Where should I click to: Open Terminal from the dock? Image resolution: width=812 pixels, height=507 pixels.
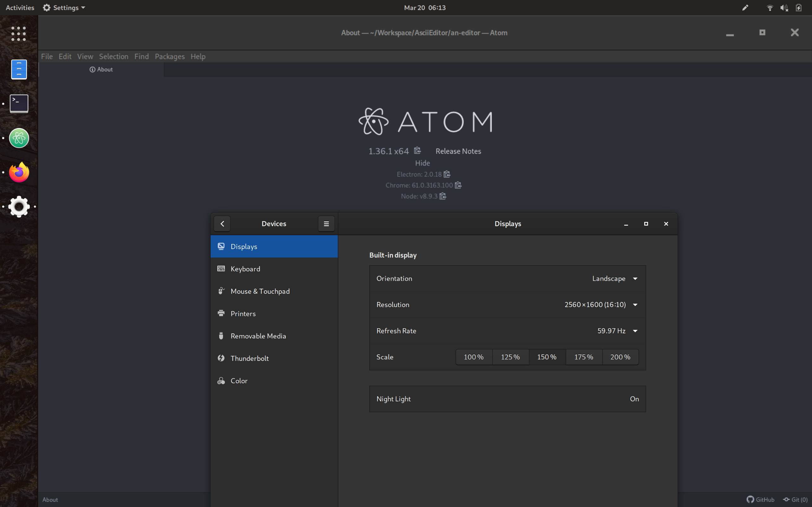click(19, 103)
